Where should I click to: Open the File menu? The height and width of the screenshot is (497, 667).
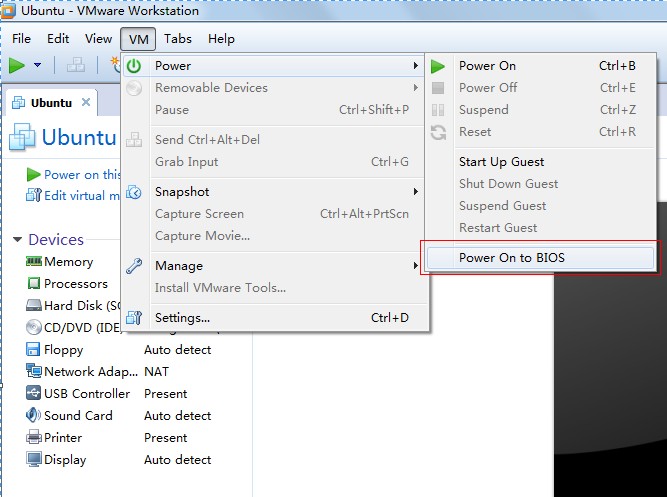[21, 39]
